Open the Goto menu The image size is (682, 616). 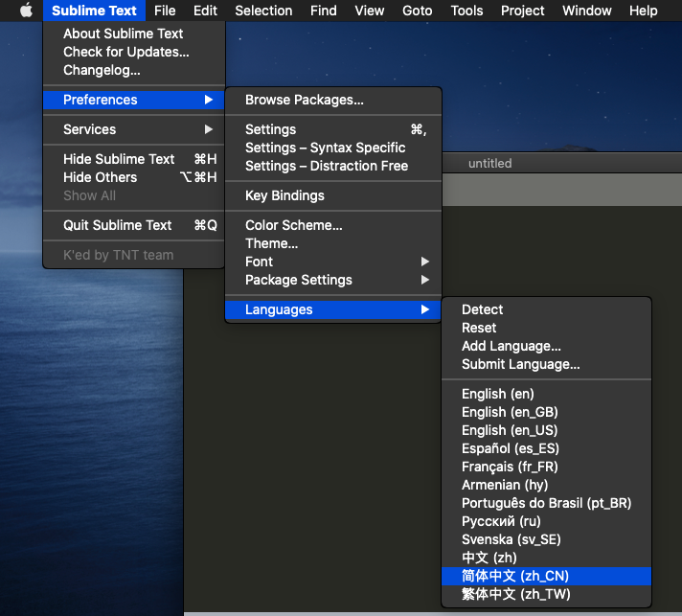(417, 10)
